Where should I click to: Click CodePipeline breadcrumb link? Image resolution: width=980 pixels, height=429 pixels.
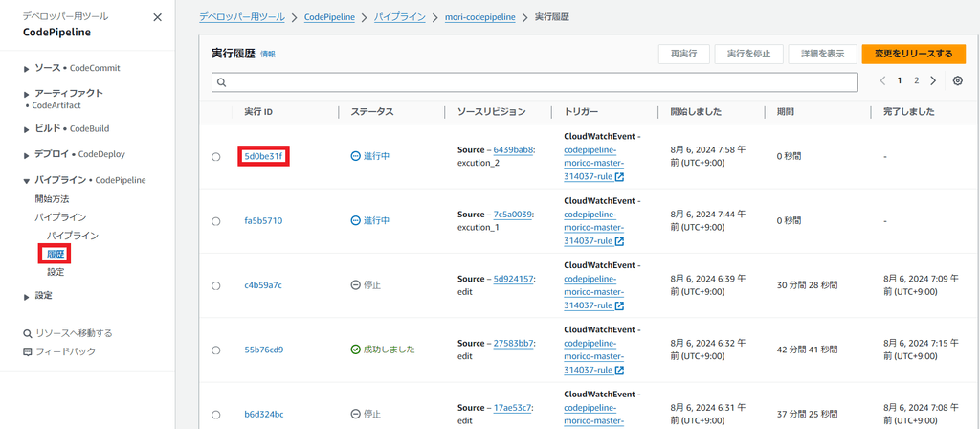tap(329, 17)
